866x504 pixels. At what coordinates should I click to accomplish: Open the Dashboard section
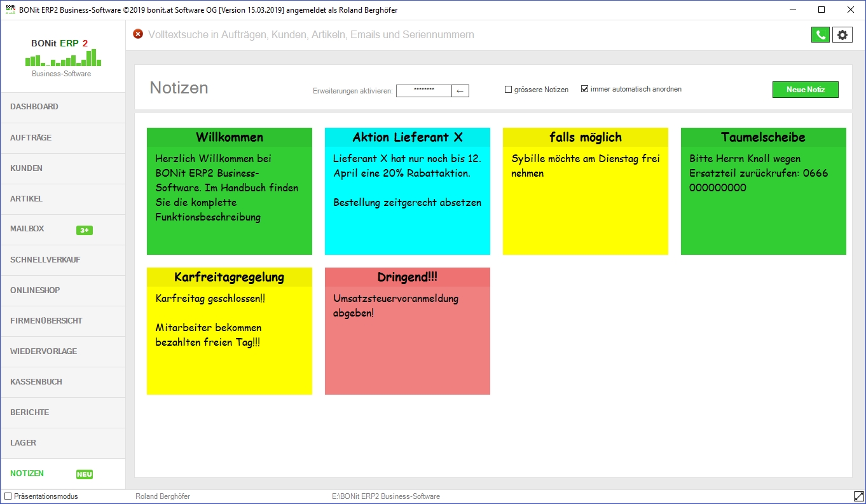click(x=63, y=107)
